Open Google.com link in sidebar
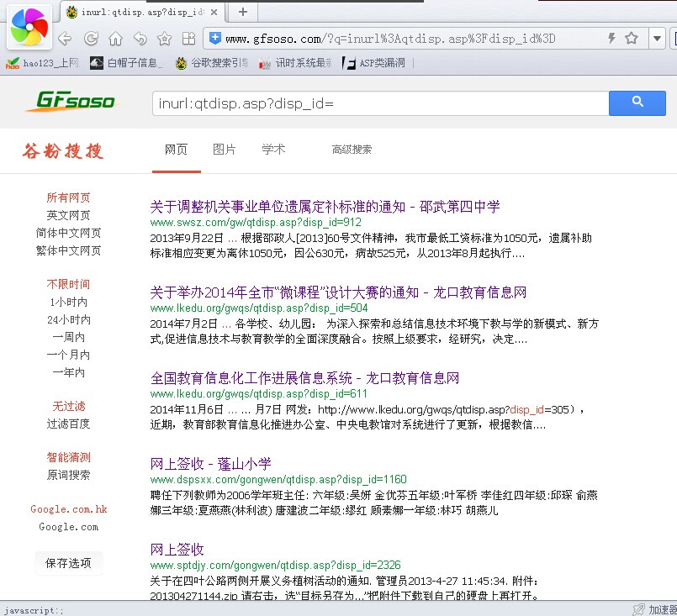 click(68, 527)
